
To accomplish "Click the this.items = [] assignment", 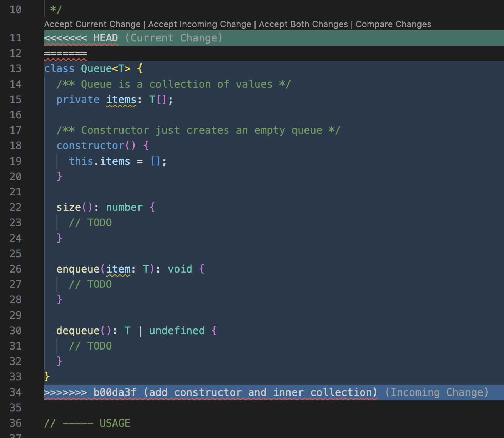I will pos(118,161).
